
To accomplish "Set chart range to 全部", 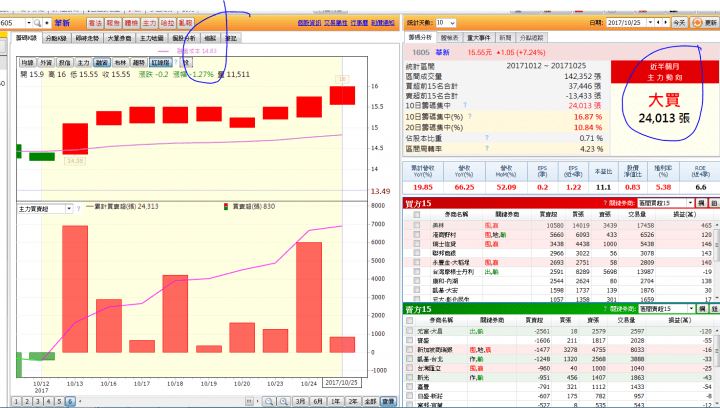I will tap(370, 402).
